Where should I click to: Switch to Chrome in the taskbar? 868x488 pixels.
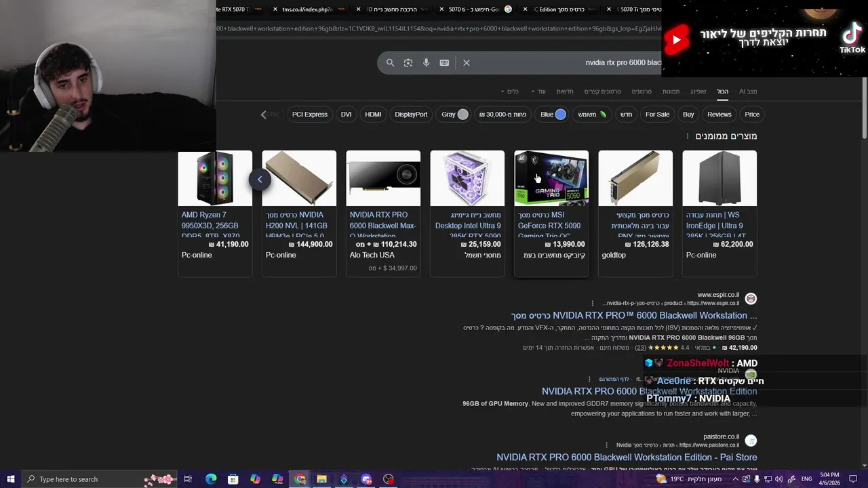300,479
